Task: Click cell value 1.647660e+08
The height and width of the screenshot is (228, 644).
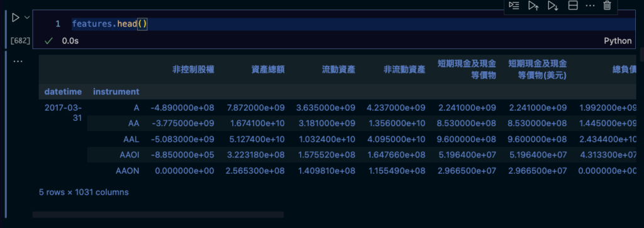Action: (x=396, y=155)
